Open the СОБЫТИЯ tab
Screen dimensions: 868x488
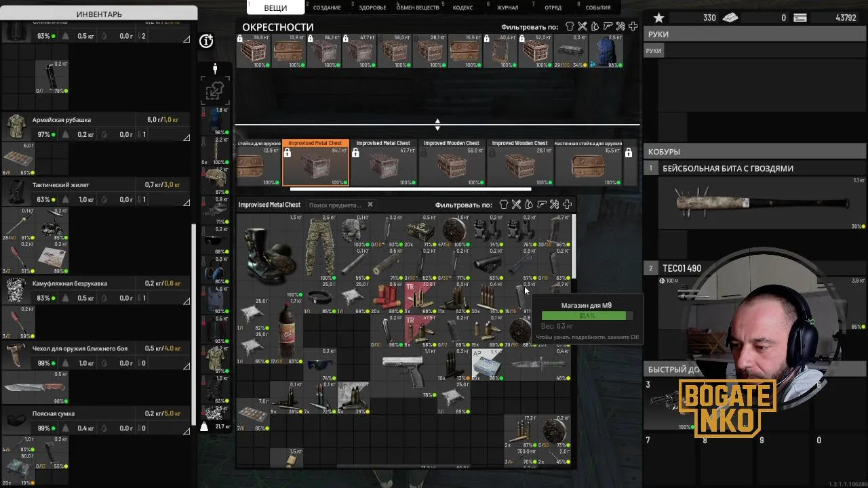pyautogui.click(x=597, y=7)
